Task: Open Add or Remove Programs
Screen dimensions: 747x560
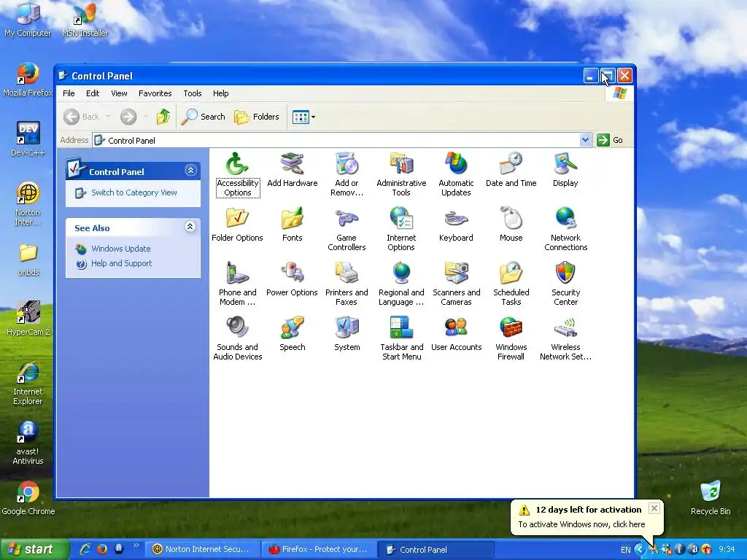Action: pos(347,174)
